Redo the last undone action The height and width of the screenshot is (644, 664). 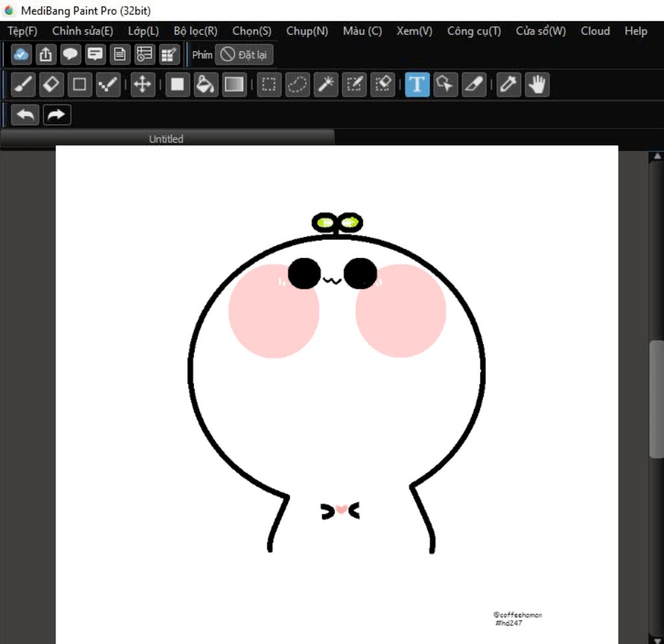[x=57, y=115]
